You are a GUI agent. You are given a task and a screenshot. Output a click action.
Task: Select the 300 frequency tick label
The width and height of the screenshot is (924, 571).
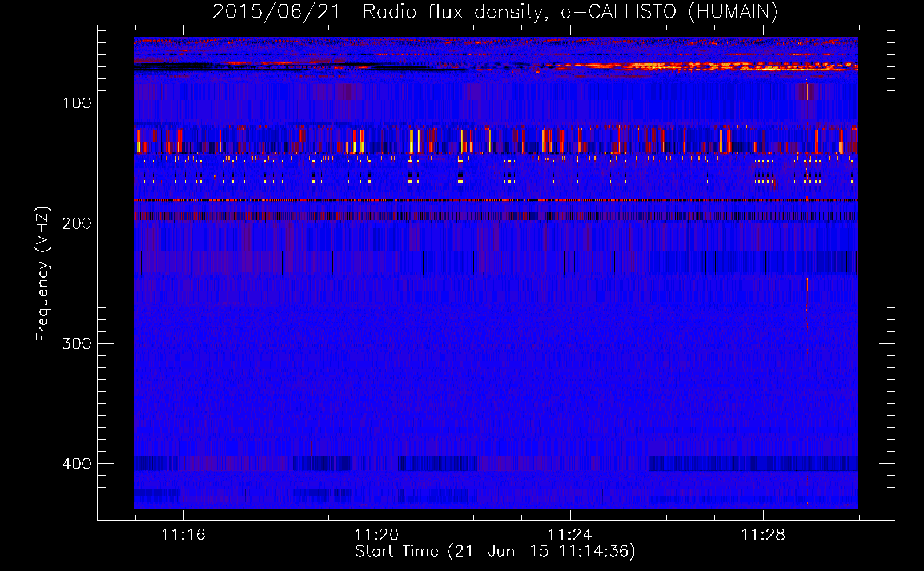(77, 344)
